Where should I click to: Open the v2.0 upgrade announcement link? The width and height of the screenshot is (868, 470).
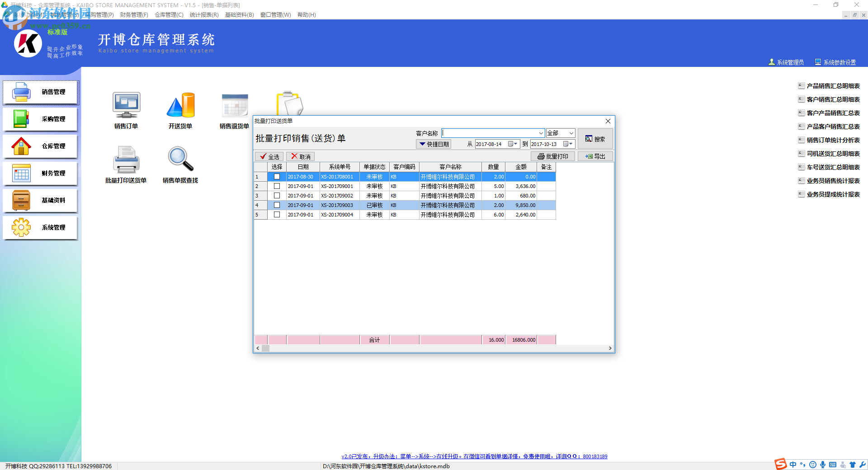(474, 456)
